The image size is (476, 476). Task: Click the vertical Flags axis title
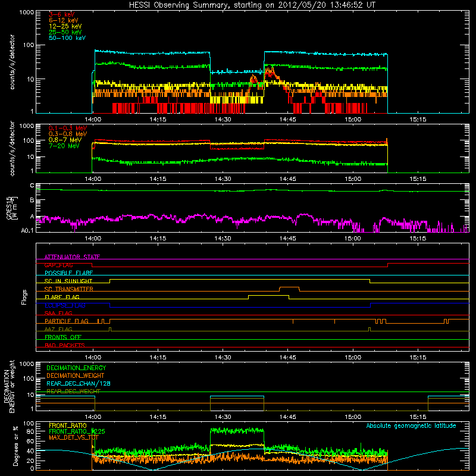pyautogui.click(x=24, y=297)
